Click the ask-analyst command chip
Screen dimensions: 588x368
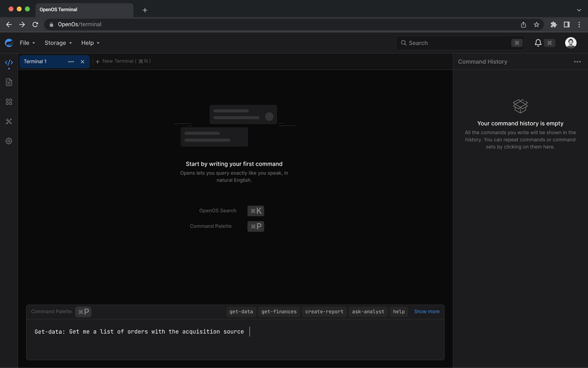(x=368, y=312)
